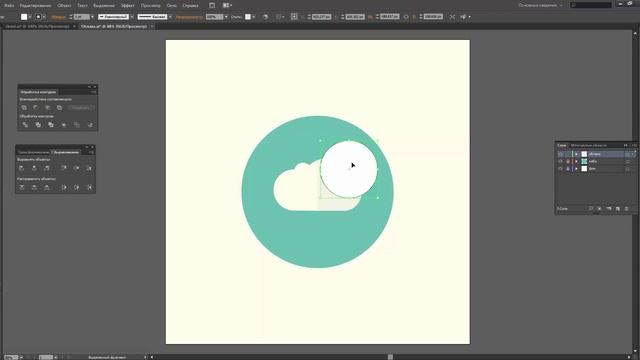The width and height of the screenshot is (640, 360).
Task: Click the horizontal distribute center icon
Action: (x=76, y=187)
